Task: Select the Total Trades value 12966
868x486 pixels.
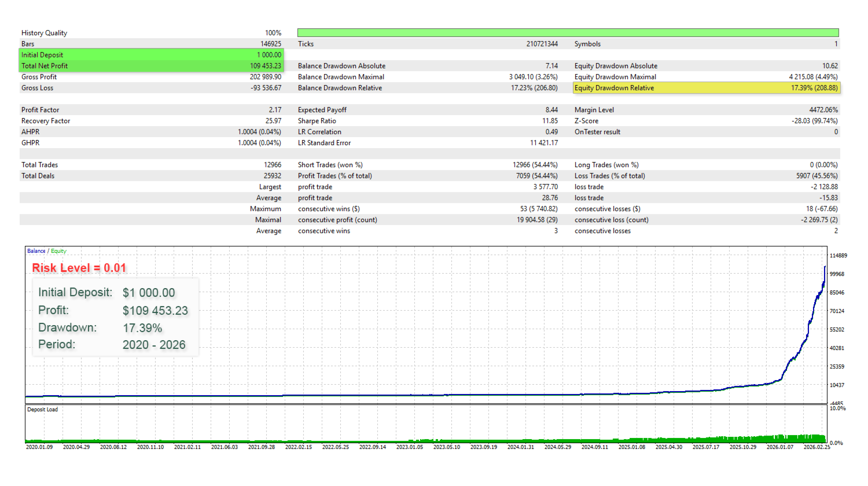Action: [272, 165]
